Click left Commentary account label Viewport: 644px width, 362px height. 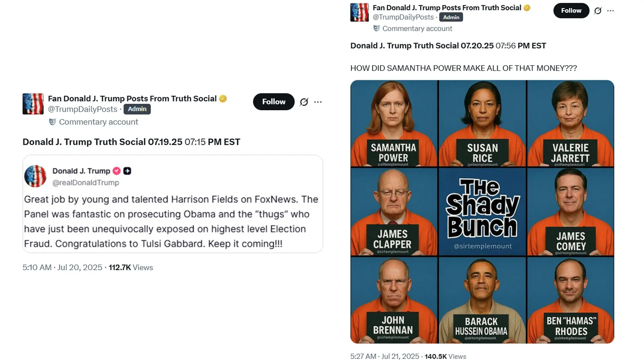pyautogui.click(x=99, y=122)
